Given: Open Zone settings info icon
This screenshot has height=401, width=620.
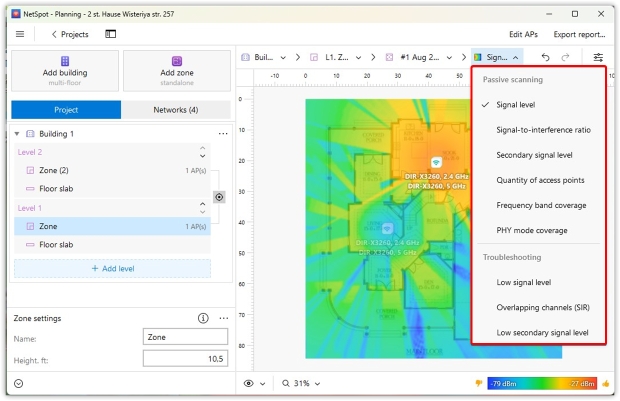Looking at the screenshot, I should (203, 318).
